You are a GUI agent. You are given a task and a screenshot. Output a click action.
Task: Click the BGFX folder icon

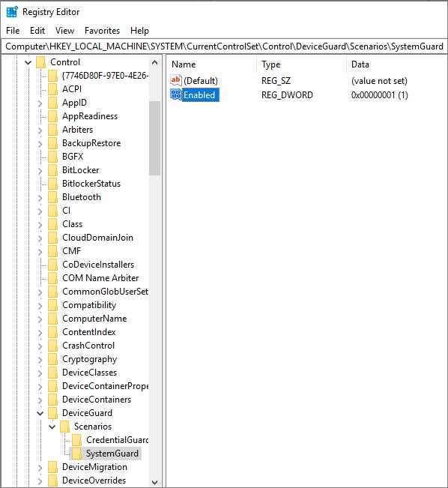point(52,157)
